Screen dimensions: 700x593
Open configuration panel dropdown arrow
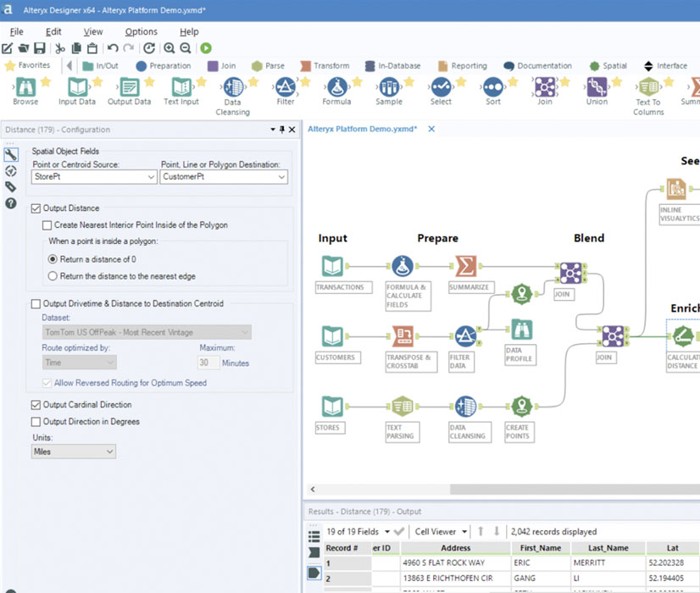[x=273, y=130]
